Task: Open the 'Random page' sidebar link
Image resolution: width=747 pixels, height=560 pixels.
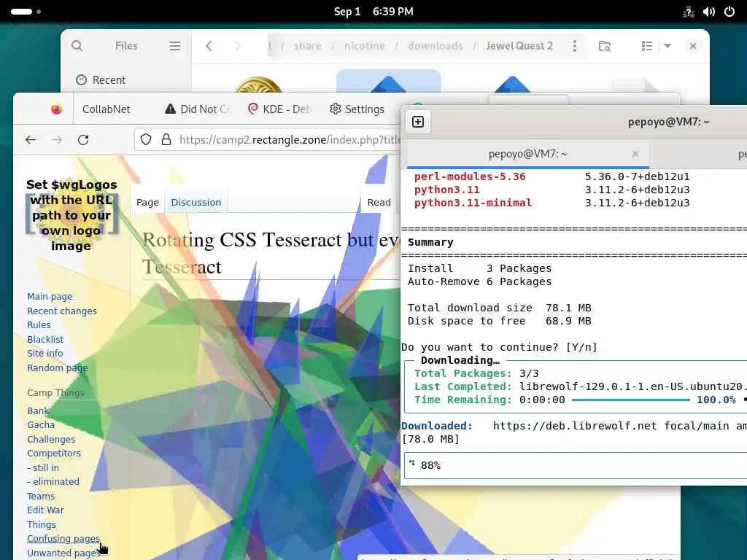Action: click(x=57, y=367)
